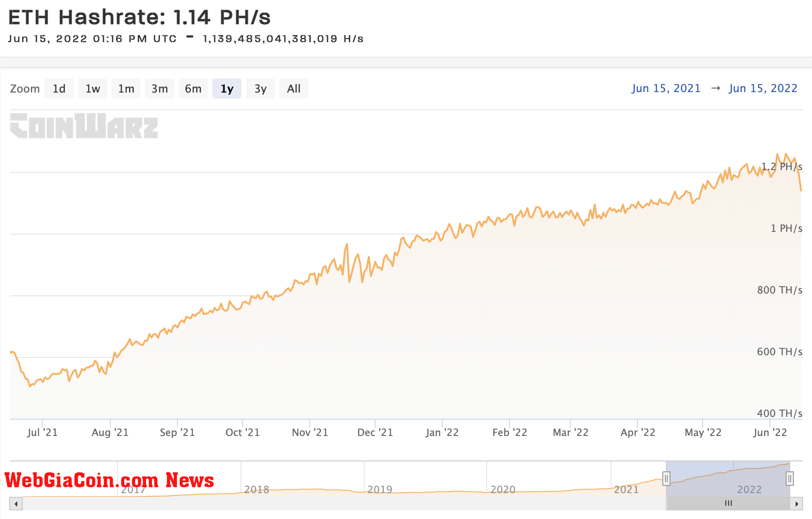Viewport: 812px width, 519px height.
Task: Set zoom range to 3y
Action: coord(260,88)
